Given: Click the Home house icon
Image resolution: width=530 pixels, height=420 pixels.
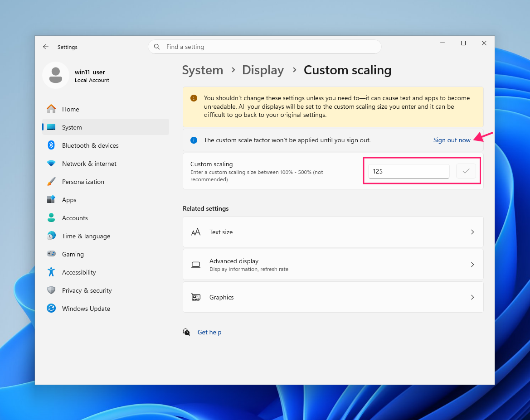Looking at the screenshot, I should [x=51, y=109].
